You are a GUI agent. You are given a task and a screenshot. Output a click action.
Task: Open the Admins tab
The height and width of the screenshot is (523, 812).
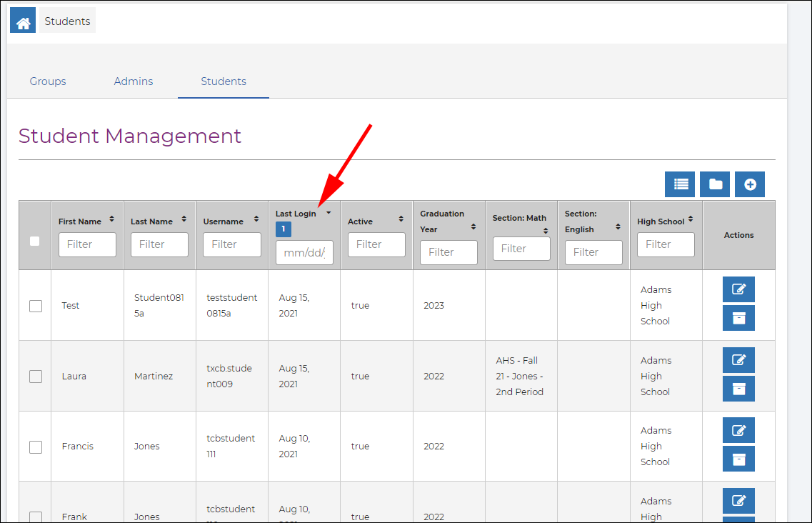[x=134, y=81]
